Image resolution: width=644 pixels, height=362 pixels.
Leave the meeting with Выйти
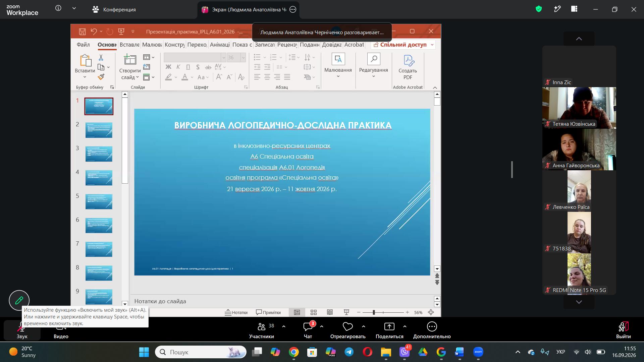(623, 330)
